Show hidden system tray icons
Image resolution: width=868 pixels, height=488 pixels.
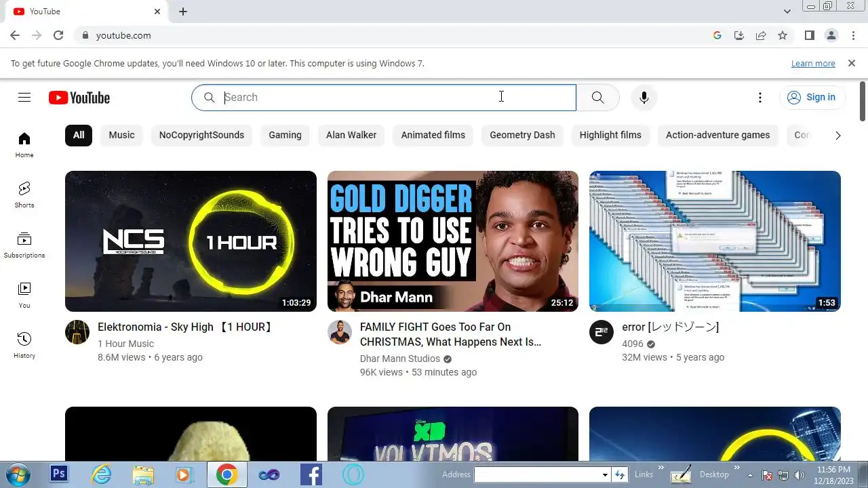pos(750,475)
